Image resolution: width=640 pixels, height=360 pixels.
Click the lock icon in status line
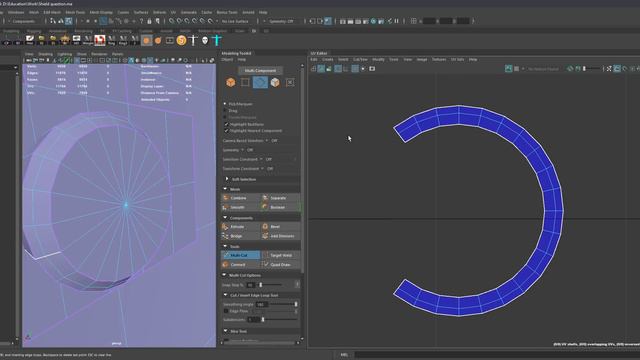point(149,21)
